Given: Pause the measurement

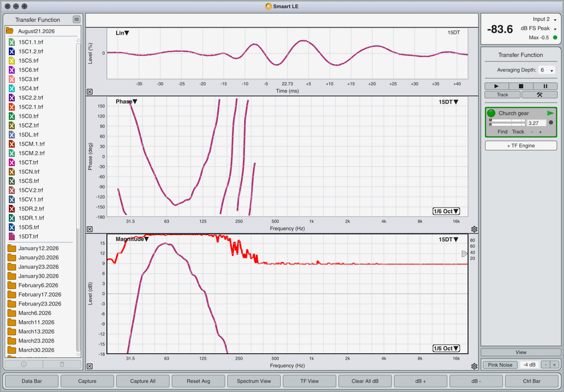Looking at the screenshot, I should point(545,86).
